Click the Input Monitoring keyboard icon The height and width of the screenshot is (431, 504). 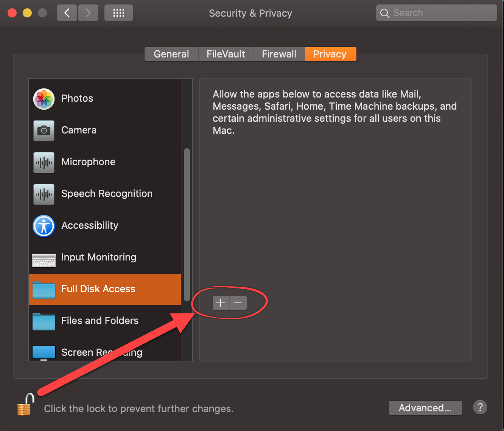click(x=44, y=260)
